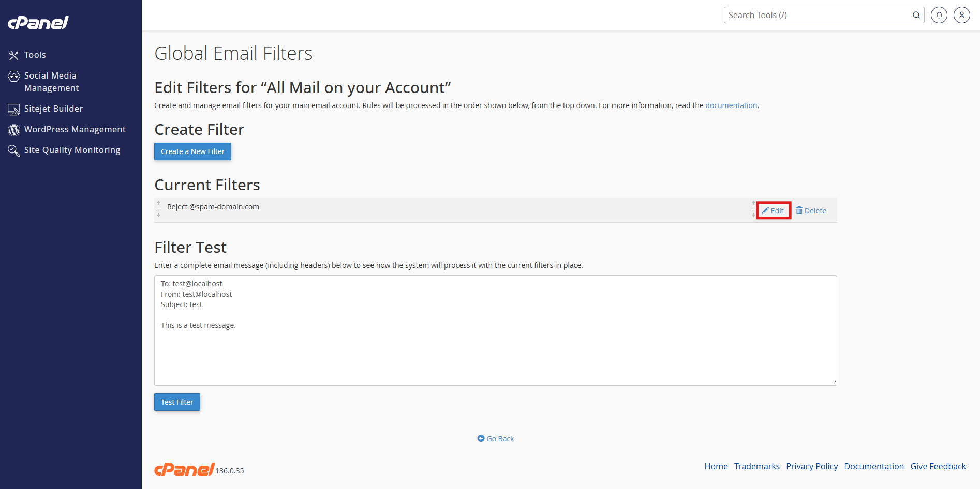Select Sitejet Builder menu item
This screenshot has height=489, width=980.
(x=53, y=109)
